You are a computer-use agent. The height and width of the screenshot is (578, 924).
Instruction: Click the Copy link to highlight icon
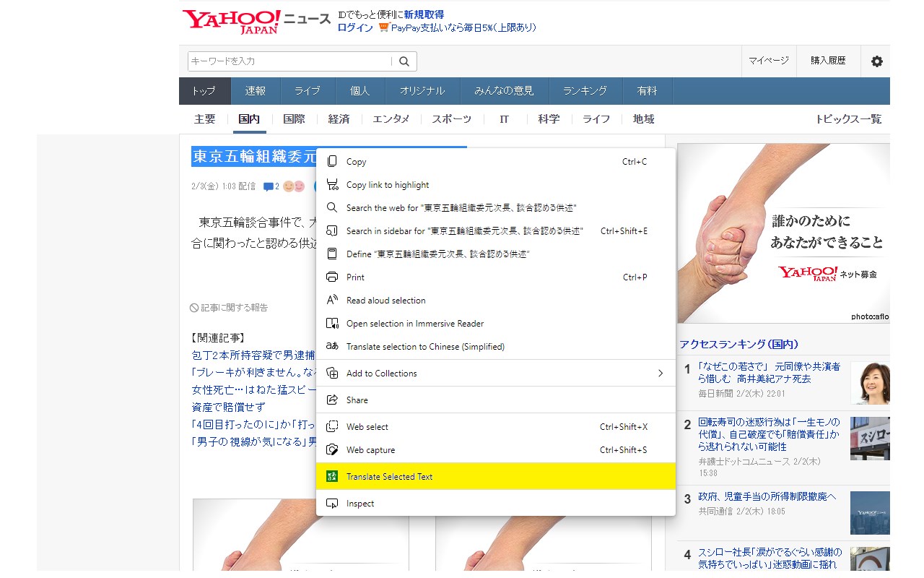click(332, 185)
